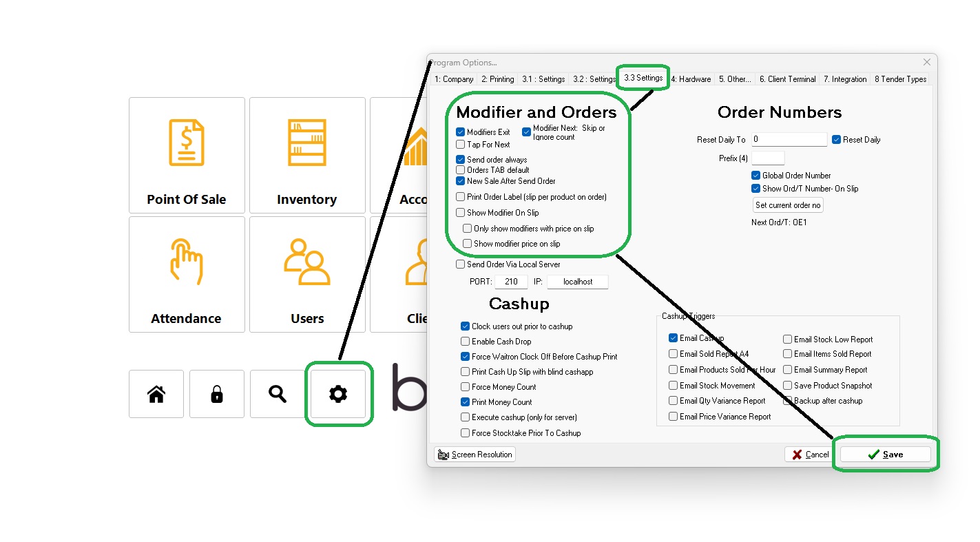Enable Tap For Next
980x542 pixels.
(461, 144)
